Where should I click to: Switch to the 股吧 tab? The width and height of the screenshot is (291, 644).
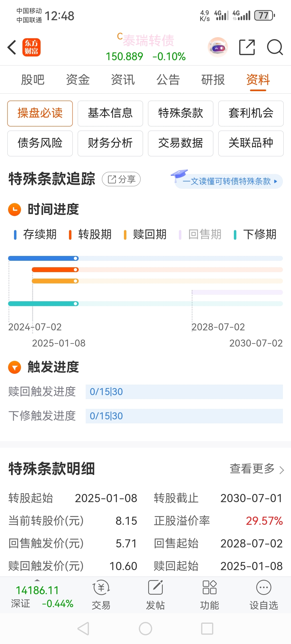tap(33, 80)
